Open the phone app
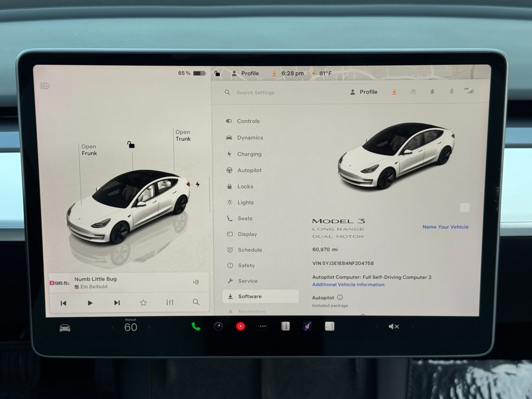The width and height of the screenshot is (532, 399). coord(196,327)
